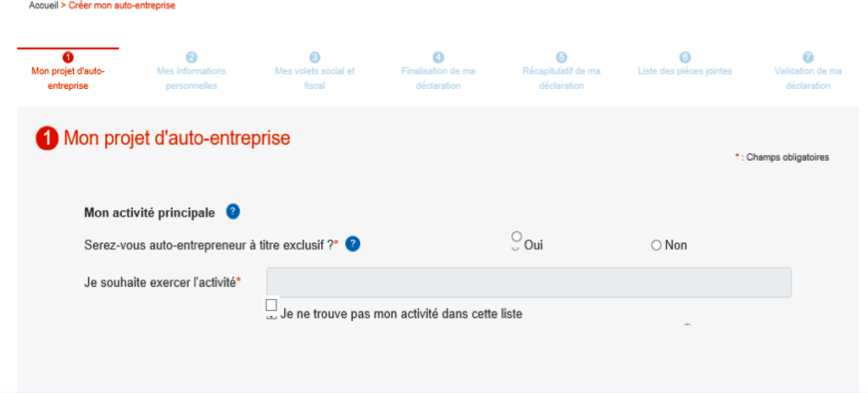
Task: Click help icon next to Mon activité principale
Action: click(x=233, y=212)
